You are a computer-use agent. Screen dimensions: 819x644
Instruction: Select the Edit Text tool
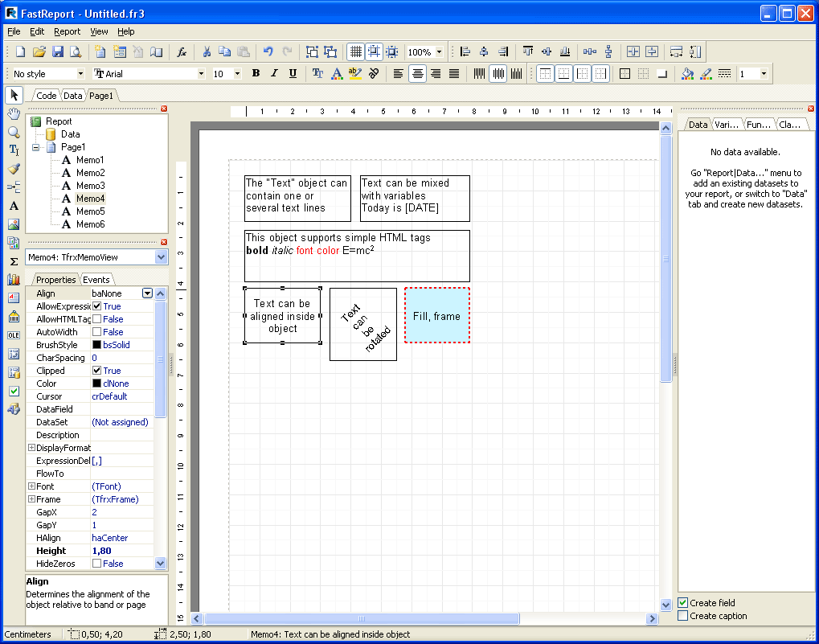pyautogui.click(x=14, y=150)
